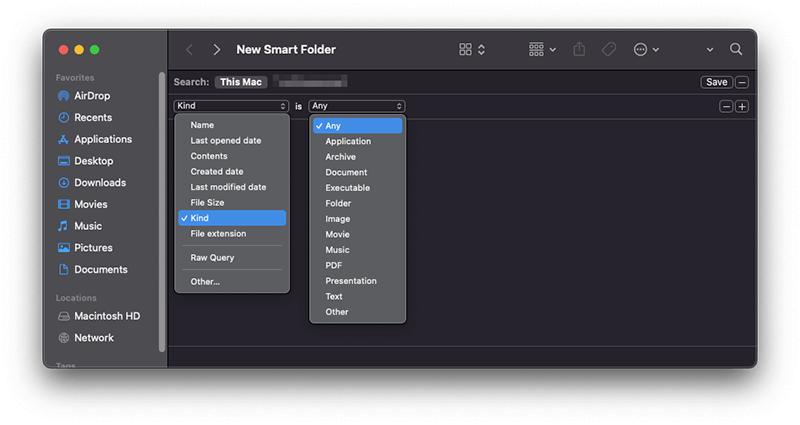Viewport: 800px width, 425px height.
Task: Open the Action ellipsis menu
Action: click(646, 49)
